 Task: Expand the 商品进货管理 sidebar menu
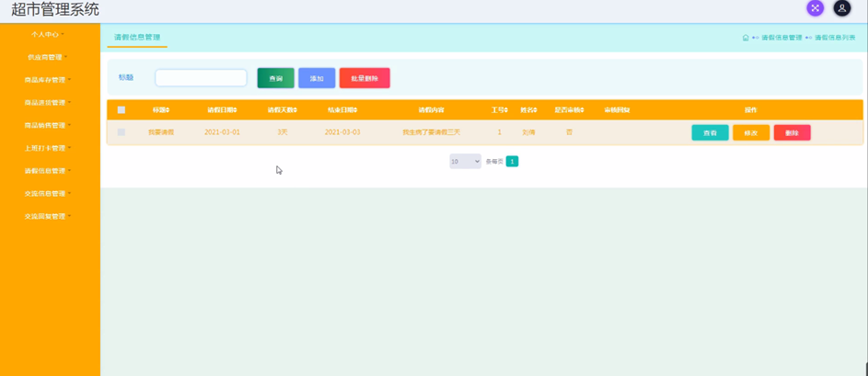pyautogui.click(x=48, y=102)
